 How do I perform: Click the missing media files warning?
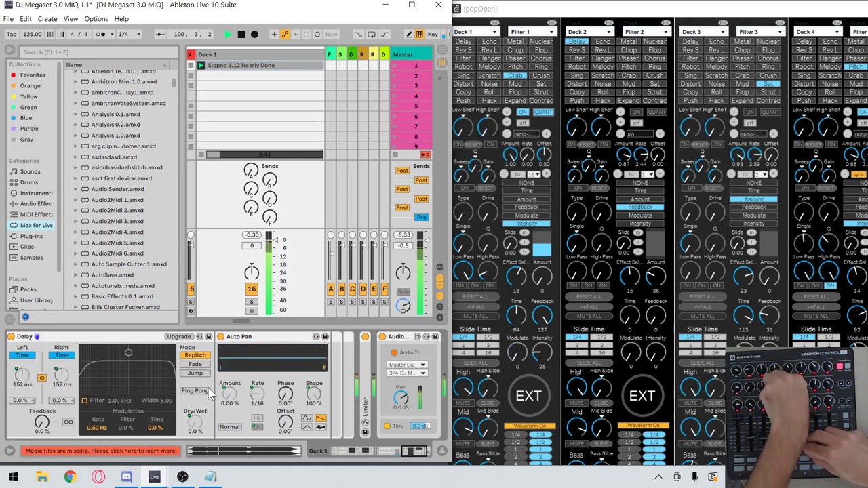pos(101,451)
